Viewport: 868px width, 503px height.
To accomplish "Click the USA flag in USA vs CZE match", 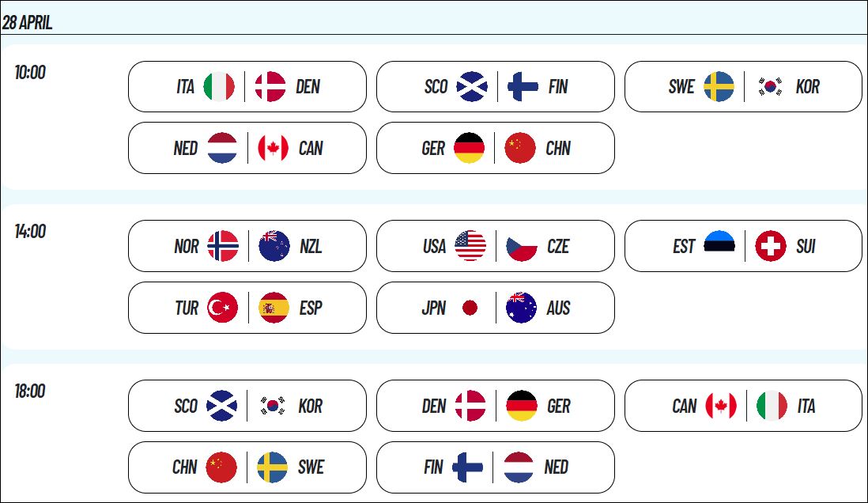I will tap(470, 246).
